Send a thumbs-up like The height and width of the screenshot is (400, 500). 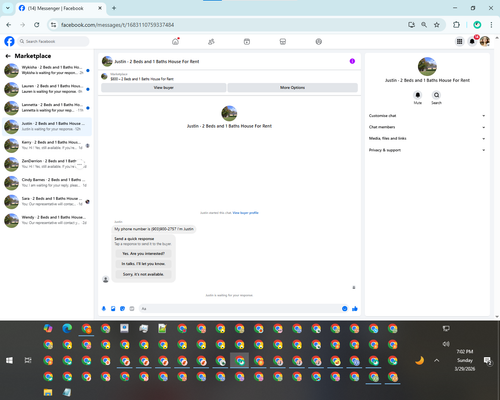(355, 309)
